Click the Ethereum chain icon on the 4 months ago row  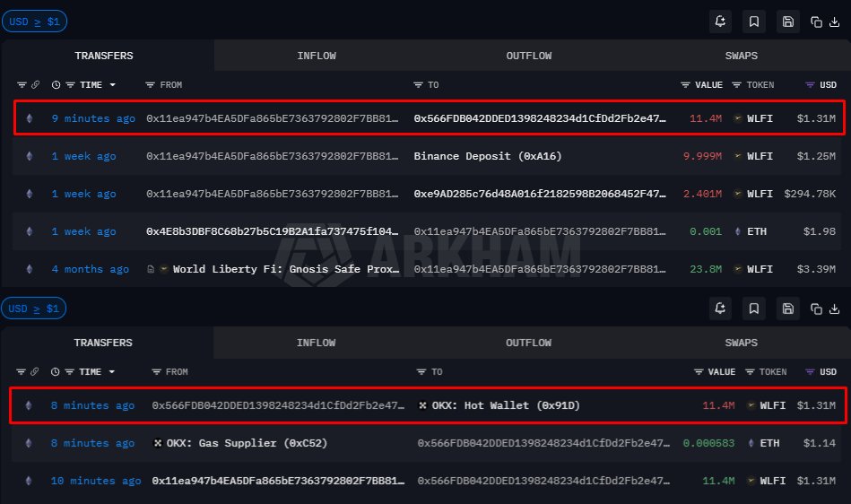30,269
